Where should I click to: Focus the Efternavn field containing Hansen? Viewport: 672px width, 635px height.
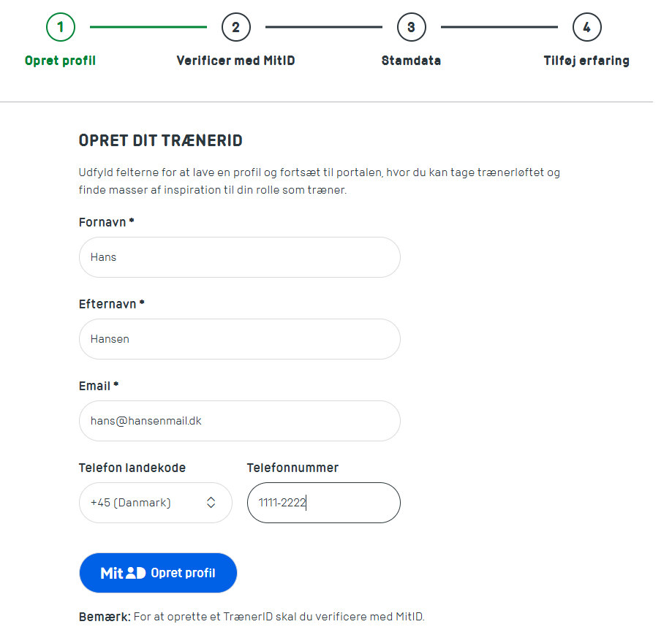point(240,339)
